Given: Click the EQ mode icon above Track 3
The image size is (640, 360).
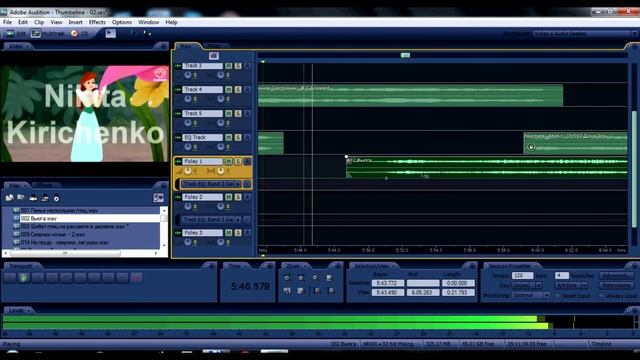Looking at the screenshot, I should pyautogui.click(x=213, y=56).
